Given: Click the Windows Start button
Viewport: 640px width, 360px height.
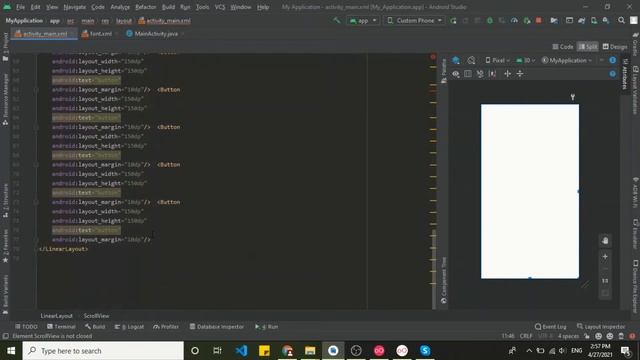Looking at the screenshot, I should tap(11, 351).
